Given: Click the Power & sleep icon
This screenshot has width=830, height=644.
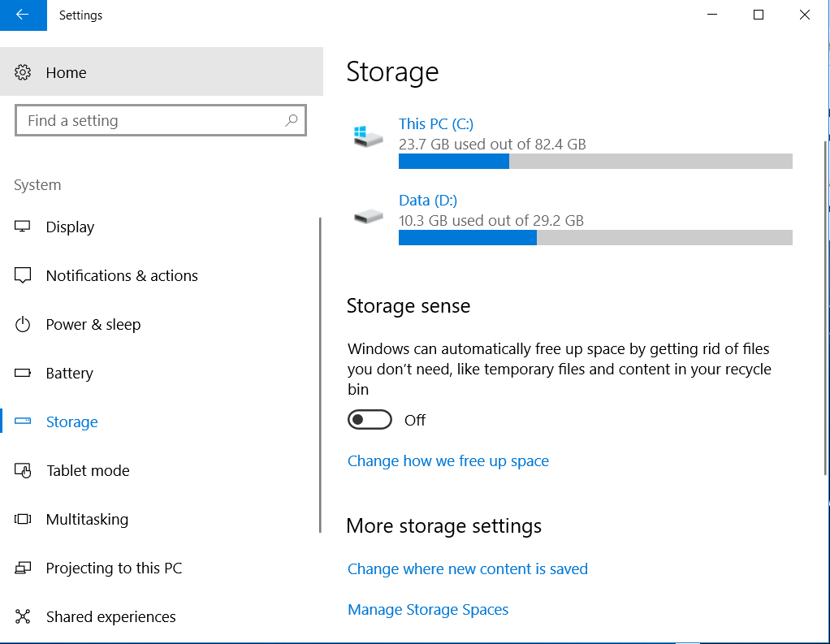Looking at the screenshot, I should point(23,325).
